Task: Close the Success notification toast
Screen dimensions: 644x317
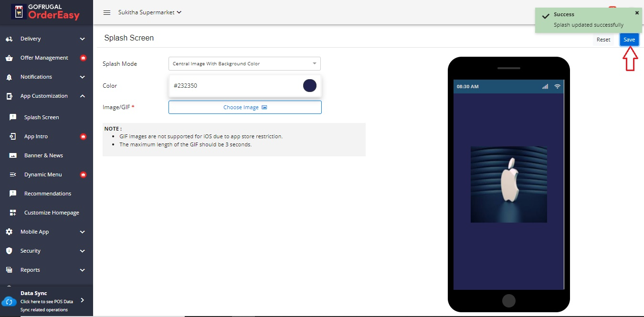Action: 637,13
